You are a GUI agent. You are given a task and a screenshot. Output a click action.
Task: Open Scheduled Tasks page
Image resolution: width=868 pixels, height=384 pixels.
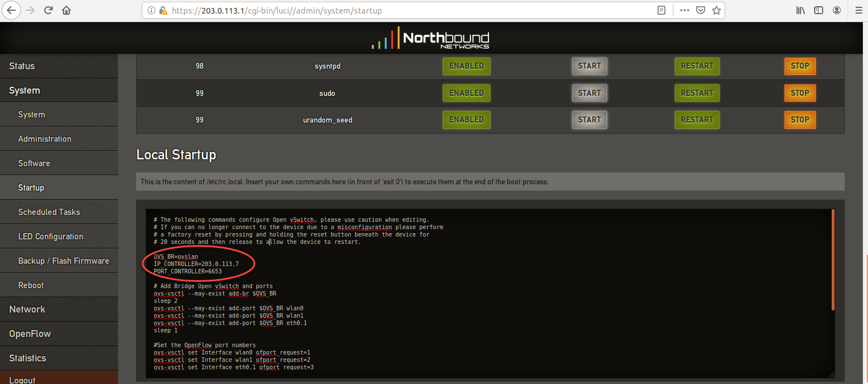(59, 212)
